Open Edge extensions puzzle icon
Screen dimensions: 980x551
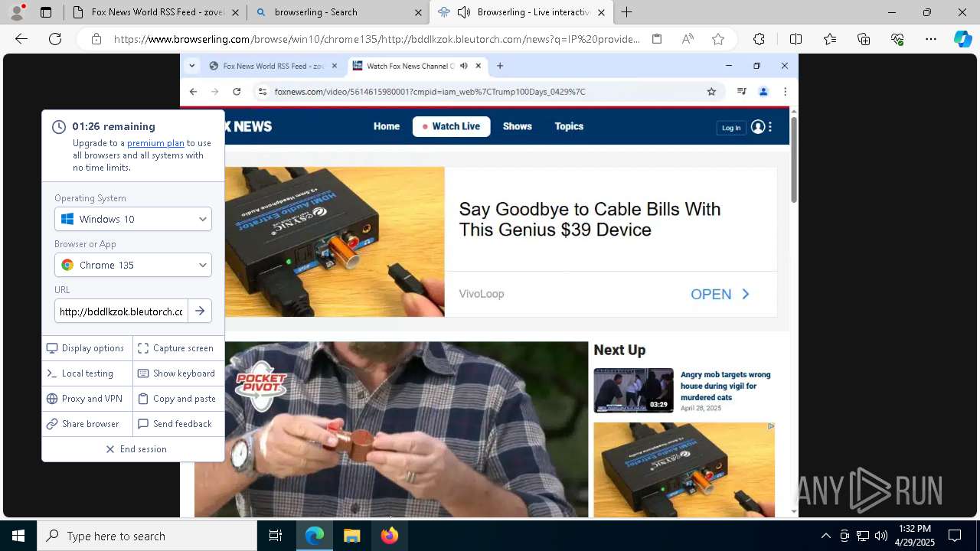[759, 39]
